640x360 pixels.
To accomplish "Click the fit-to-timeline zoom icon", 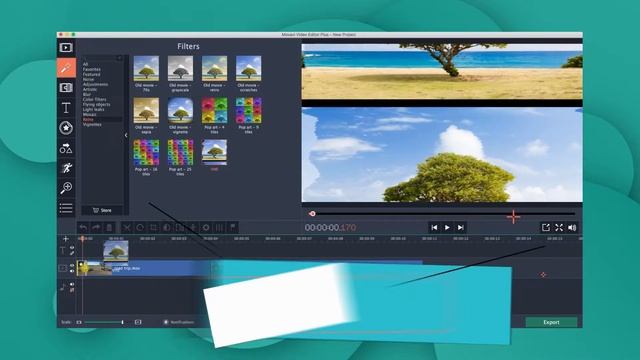I will click(x=138, y=322).
